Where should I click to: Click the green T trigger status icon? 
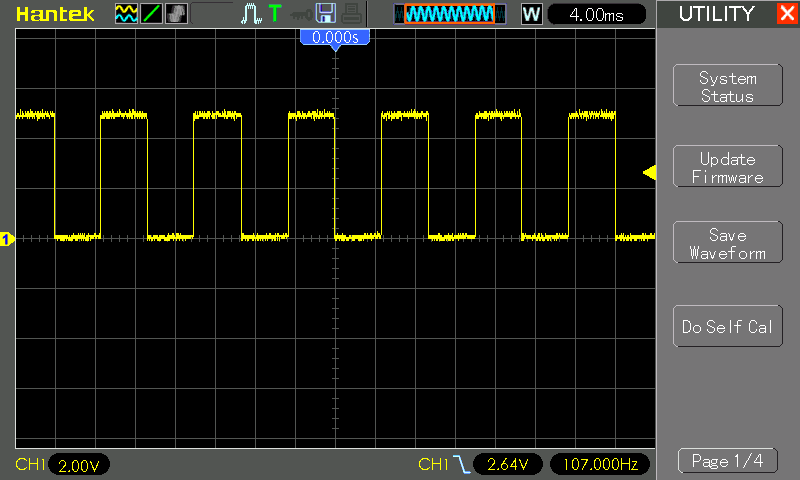[x=275, y=14]
